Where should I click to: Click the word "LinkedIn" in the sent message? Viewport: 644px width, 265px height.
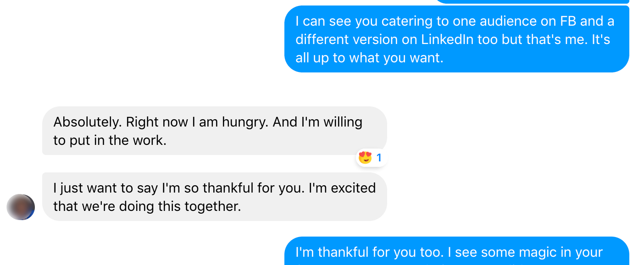click(447, 40)
